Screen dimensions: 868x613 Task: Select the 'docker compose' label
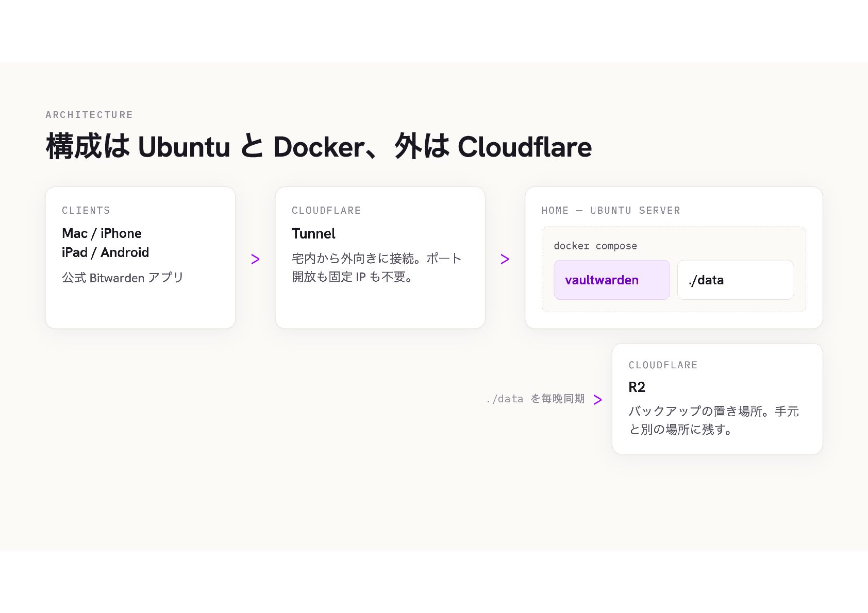595,246
